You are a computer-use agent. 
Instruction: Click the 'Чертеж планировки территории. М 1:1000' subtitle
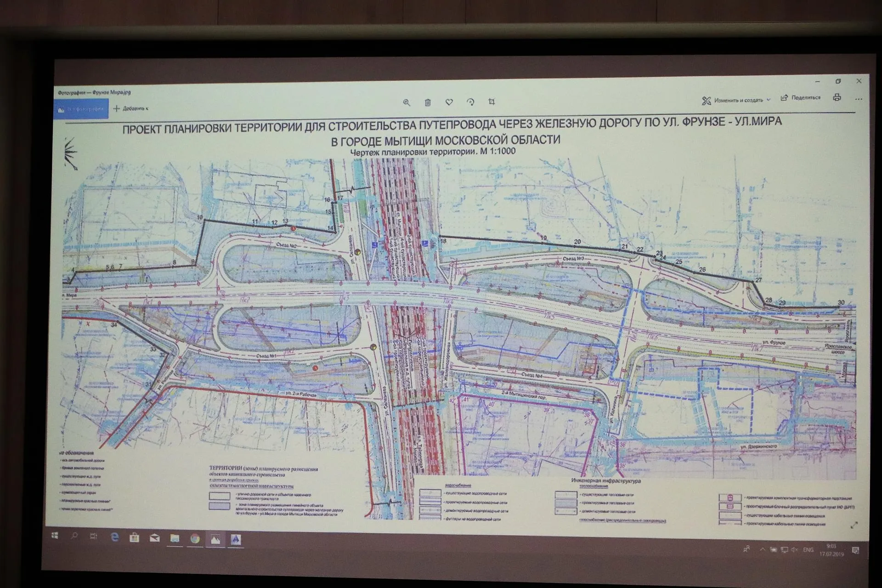pos(433,152)
